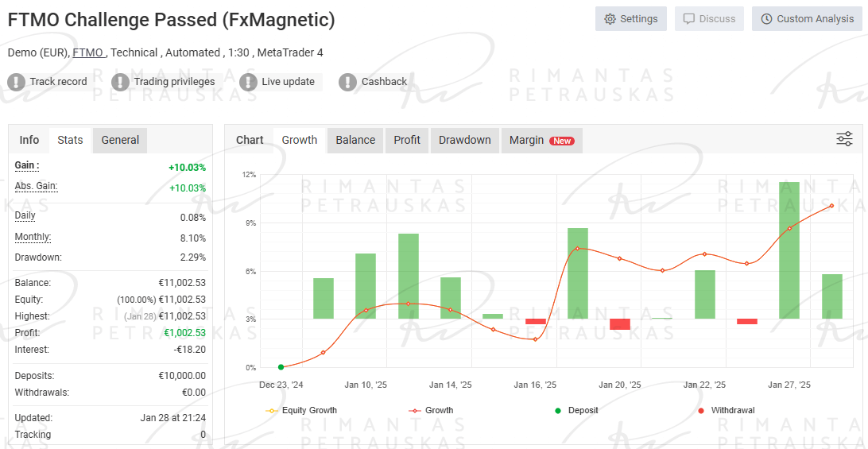Open the Discuss button

709,19
